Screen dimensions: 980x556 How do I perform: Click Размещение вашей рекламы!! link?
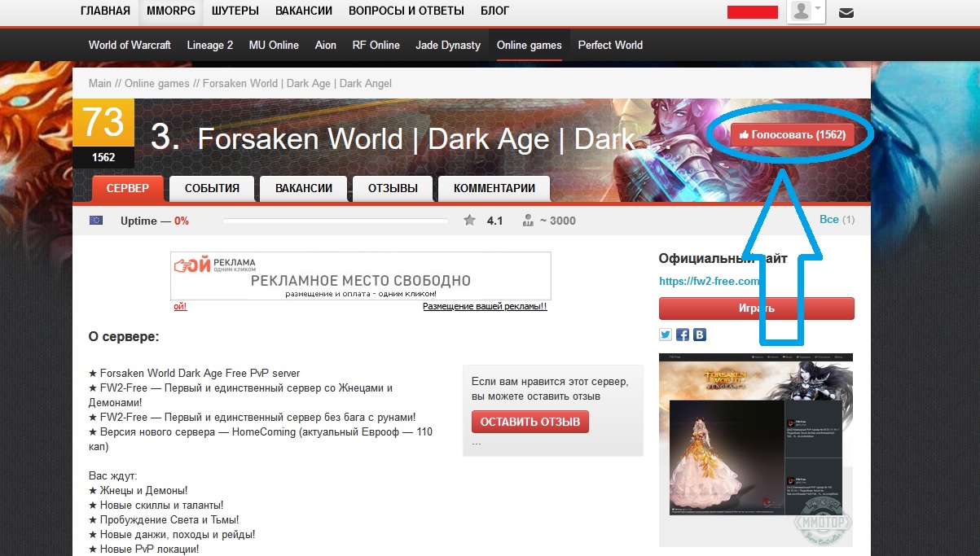(485, 306)
